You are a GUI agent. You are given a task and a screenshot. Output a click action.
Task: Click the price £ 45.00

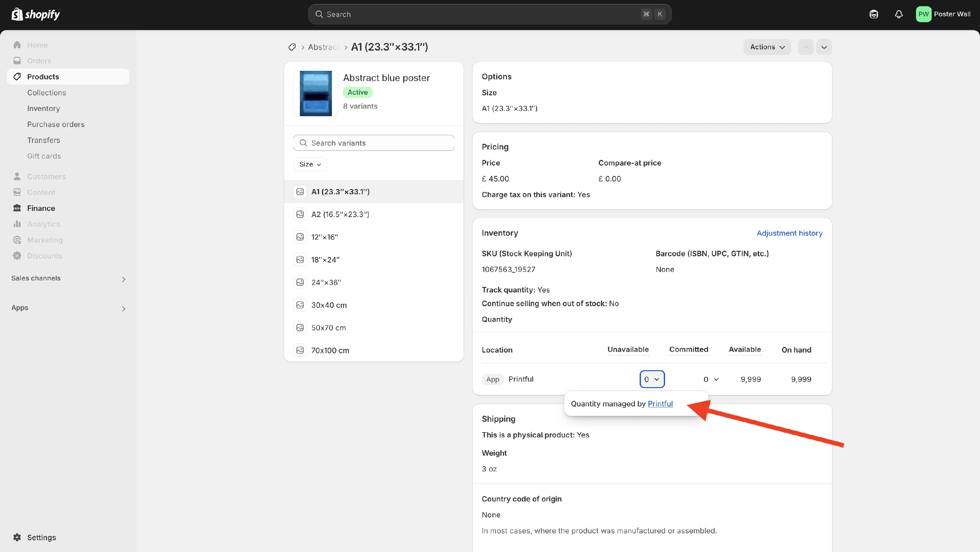495,179
